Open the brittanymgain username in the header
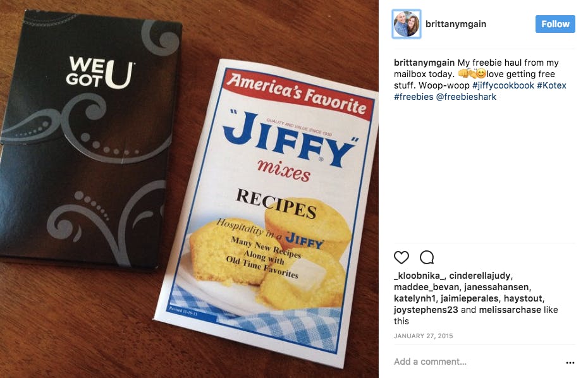This screenshot has width=588, height=378. [456, 24]
